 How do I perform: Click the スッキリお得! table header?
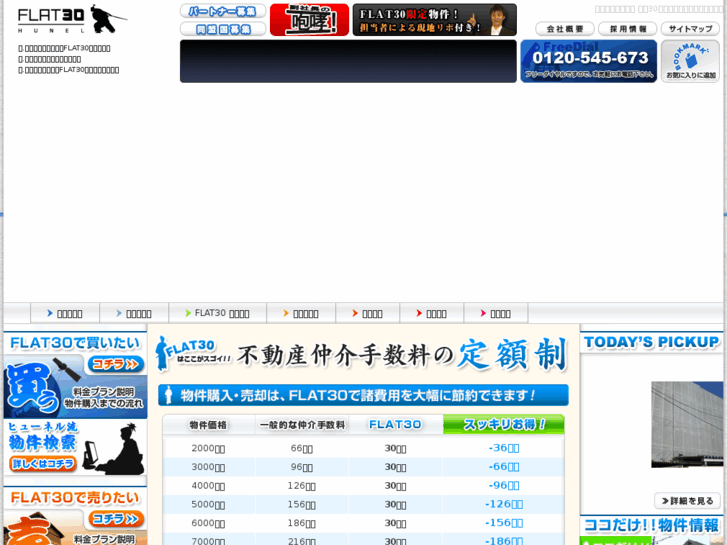(504, 424)
